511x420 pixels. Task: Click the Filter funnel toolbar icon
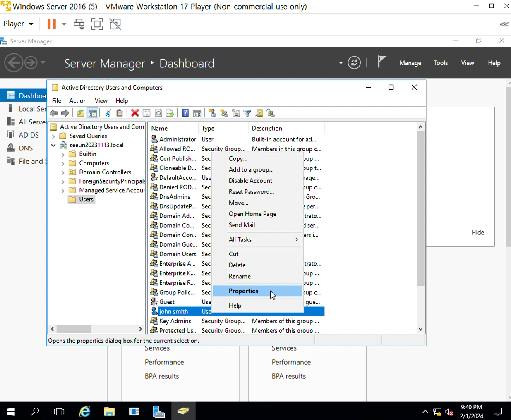pyautogui.click(x=247, y=113)
